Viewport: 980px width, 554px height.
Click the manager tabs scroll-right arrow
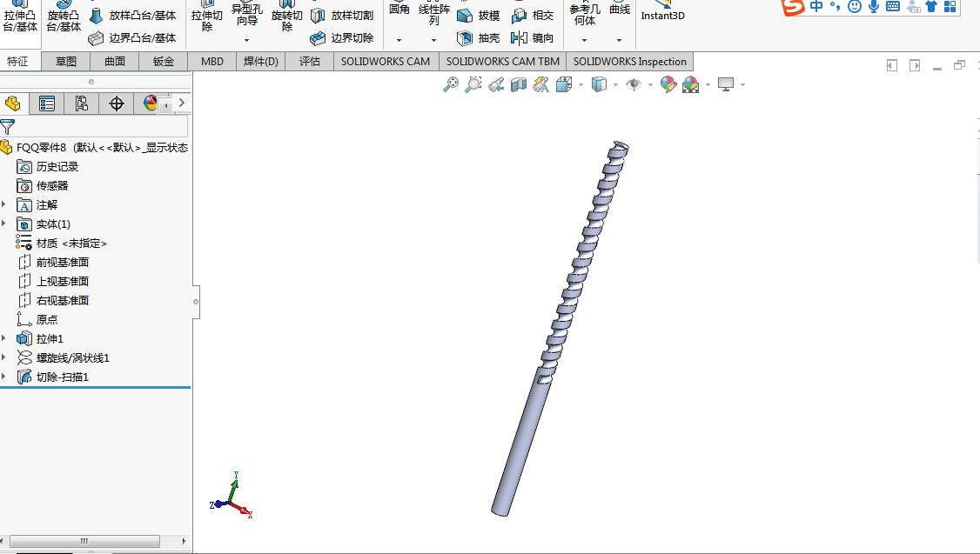point(181,103)
